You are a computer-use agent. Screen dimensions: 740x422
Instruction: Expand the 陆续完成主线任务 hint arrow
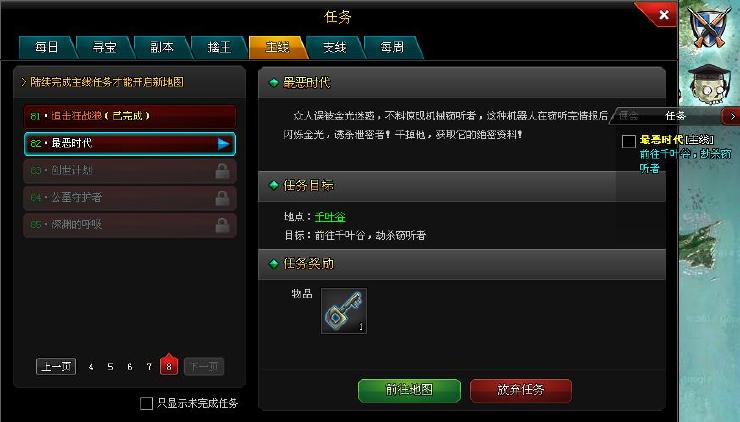click(x=23, y=82)
